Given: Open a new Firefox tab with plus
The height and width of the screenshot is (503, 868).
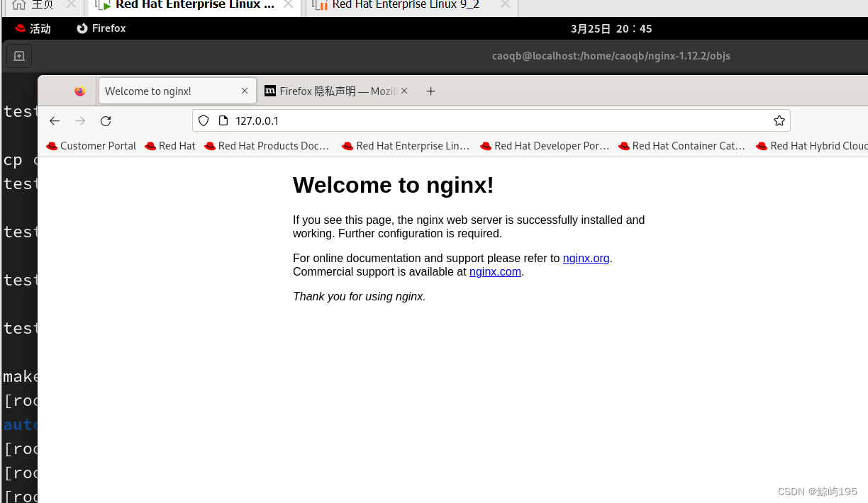Looking at the screenshot, I should pos(430,91).
